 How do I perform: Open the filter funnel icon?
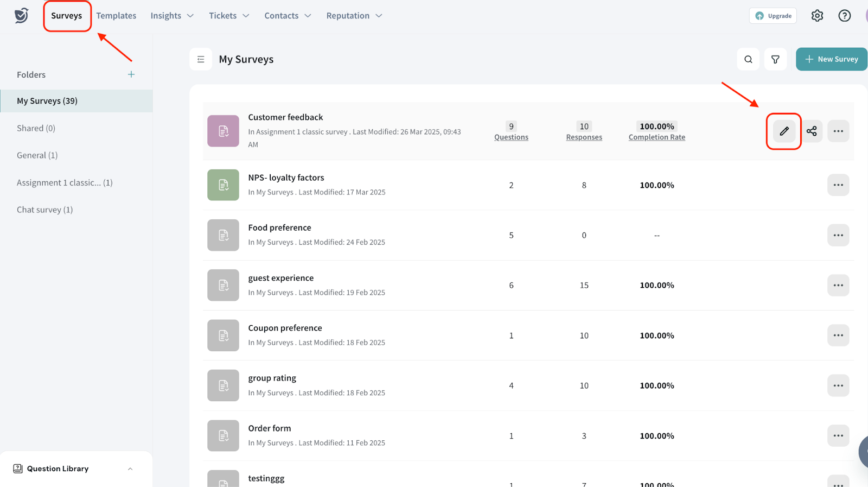tap(775, 59)
